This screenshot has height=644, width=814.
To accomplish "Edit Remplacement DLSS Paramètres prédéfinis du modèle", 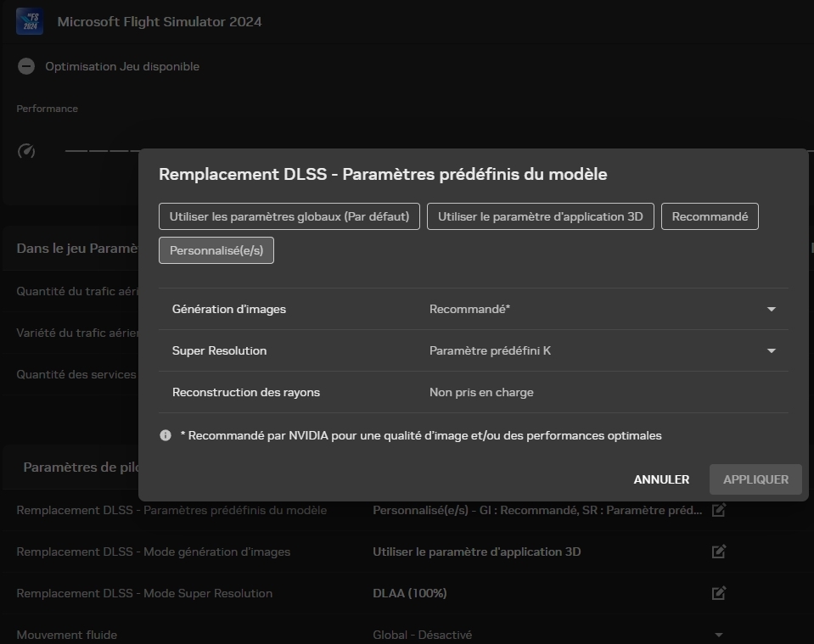I will click(718, 510).
